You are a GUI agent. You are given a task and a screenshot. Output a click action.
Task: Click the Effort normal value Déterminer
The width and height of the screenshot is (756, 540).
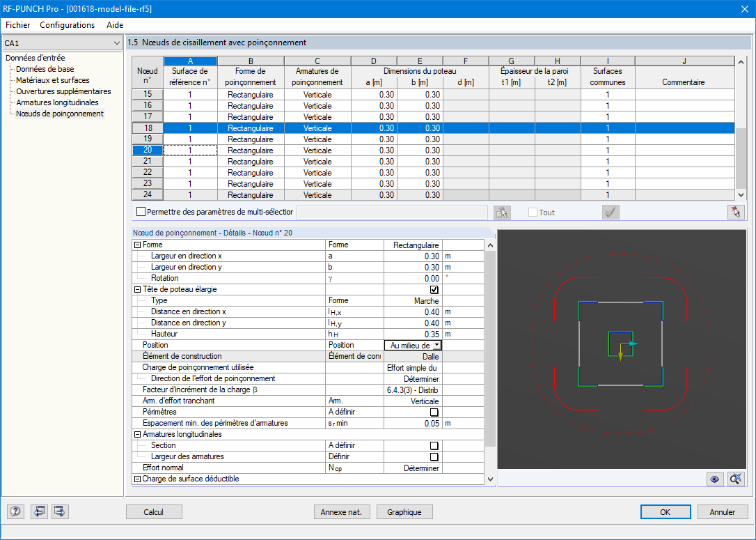pyautogui.click(x=413, y=468)
